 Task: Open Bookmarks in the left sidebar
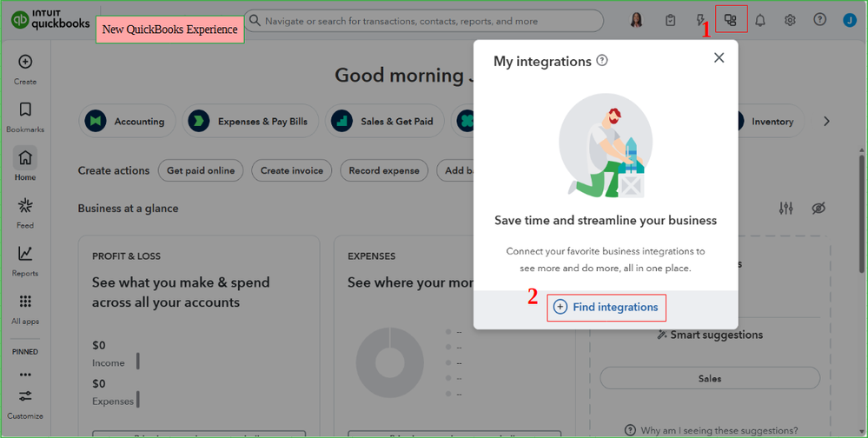[25, 116]
